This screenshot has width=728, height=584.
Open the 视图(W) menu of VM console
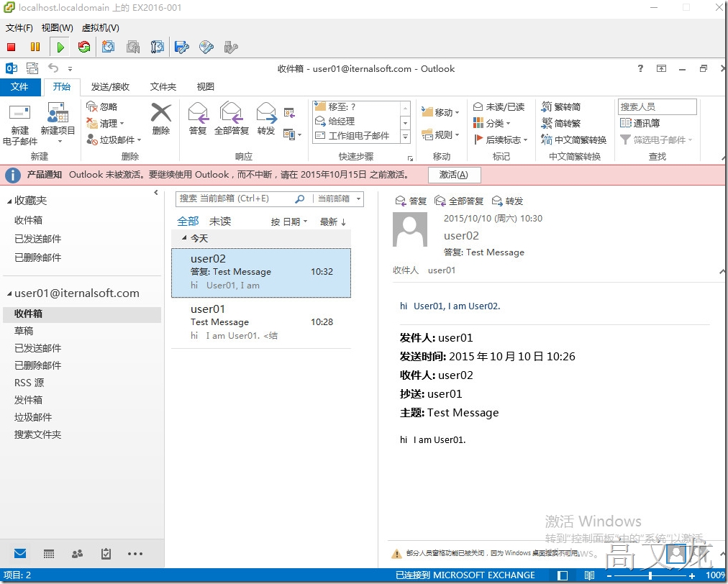click(57, 28)
